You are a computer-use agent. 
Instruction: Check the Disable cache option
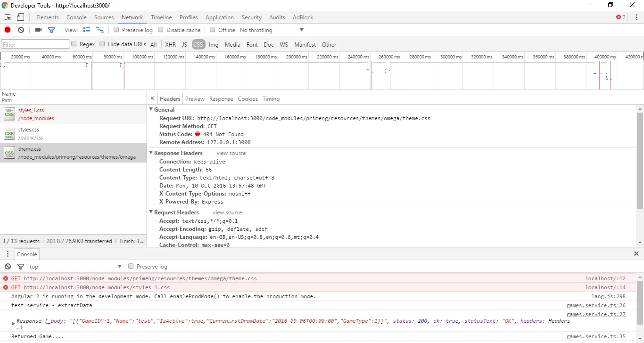pos(161,30)
